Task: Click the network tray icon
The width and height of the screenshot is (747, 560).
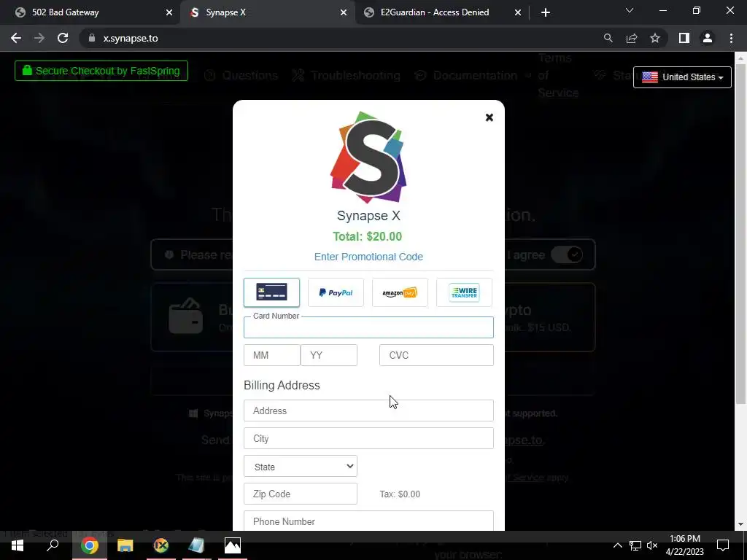Action: (635, 545)
